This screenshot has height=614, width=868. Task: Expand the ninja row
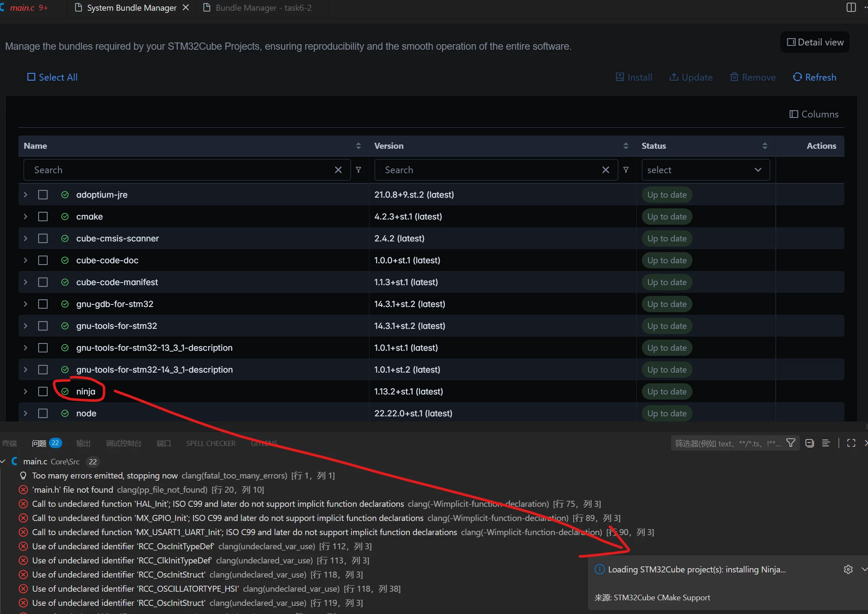pos(26,391)
